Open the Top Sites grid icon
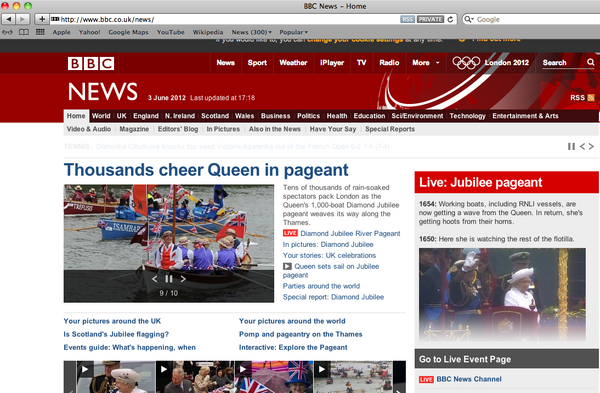Viewport: 600px width, 393px height. [x=40, y=32]
